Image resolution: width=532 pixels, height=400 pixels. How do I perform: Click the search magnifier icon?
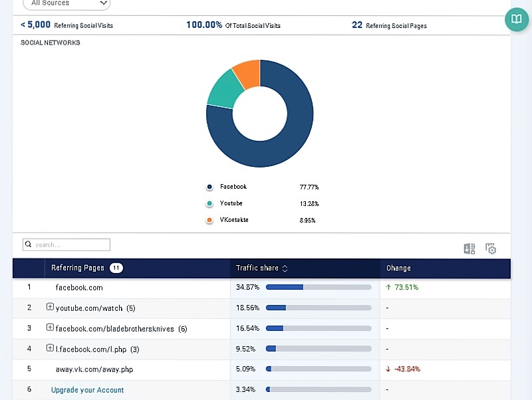click(28, 245)
